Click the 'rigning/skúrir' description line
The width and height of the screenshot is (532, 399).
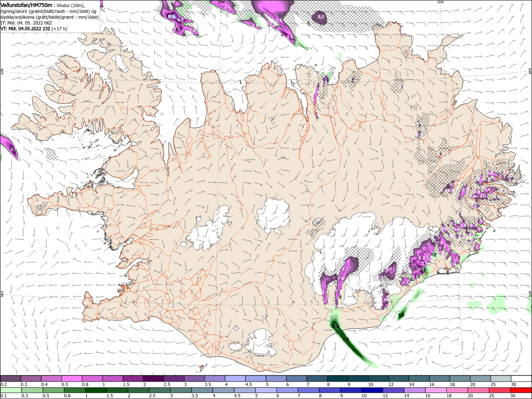[48, 11]
